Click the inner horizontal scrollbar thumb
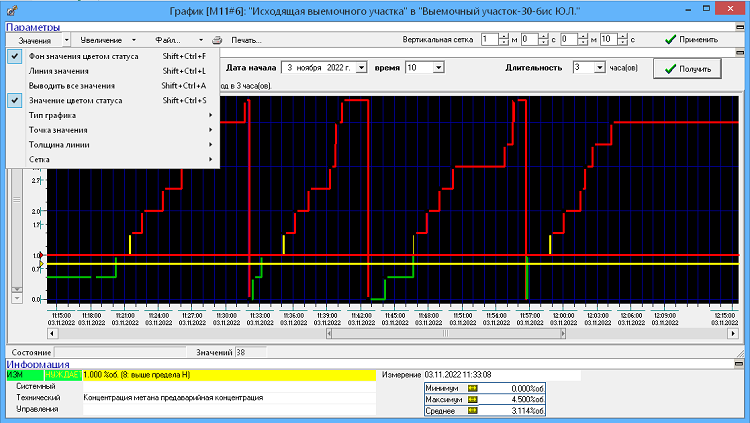Viewport: 750px width, 423px height. click(446, 334)
